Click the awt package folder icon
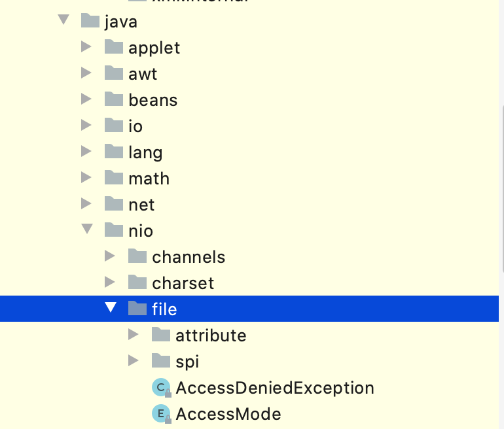This screenshot has height=429, width=504. click(x=114, y=73)
